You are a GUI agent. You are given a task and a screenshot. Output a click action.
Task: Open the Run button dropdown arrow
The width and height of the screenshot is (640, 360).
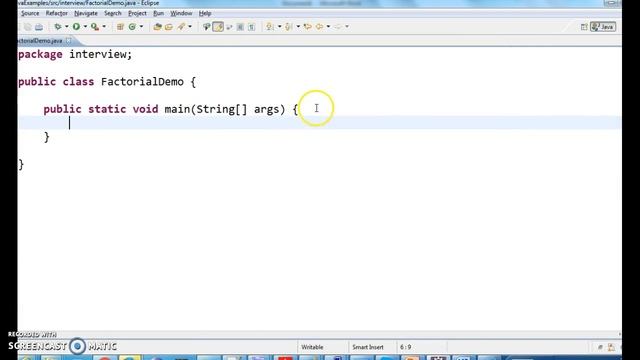tap(85, 27)
